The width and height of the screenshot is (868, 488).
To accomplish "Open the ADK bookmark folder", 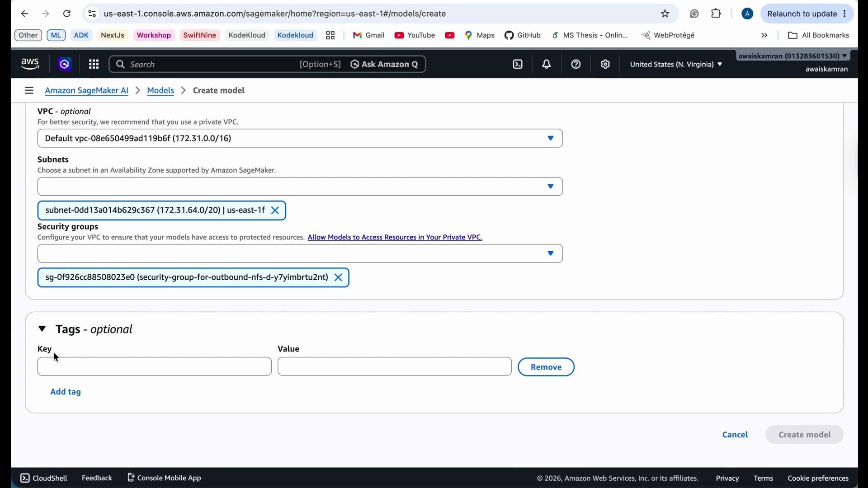I will [x=82, y=35].
